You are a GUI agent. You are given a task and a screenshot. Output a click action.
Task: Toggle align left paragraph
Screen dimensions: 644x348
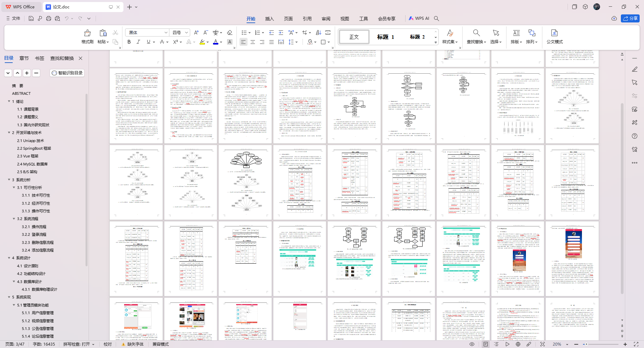(x=243, y=42)
